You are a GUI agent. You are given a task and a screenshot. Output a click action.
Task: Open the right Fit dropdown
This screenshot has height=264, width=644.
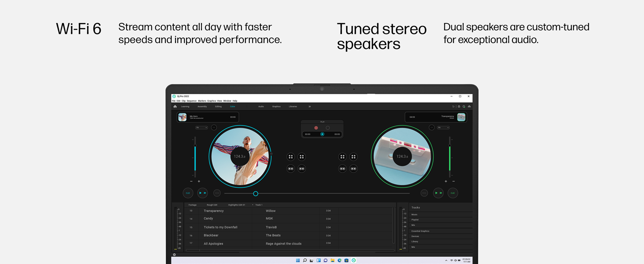(x=444, y=127)
